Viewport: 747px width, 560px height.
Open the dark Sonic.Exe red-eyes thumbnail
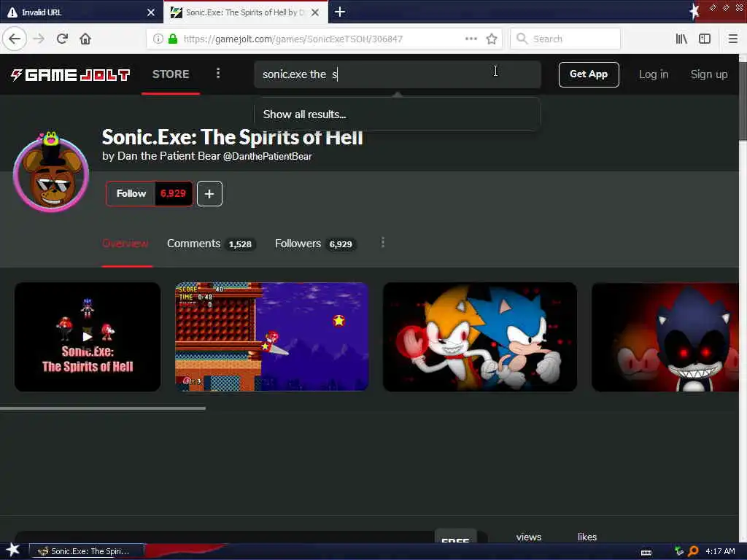[665, 337]
